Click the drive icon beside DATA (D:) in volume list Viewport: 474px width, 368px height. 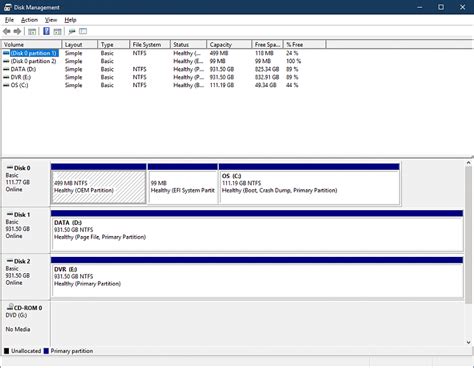[x=6, y=69]
